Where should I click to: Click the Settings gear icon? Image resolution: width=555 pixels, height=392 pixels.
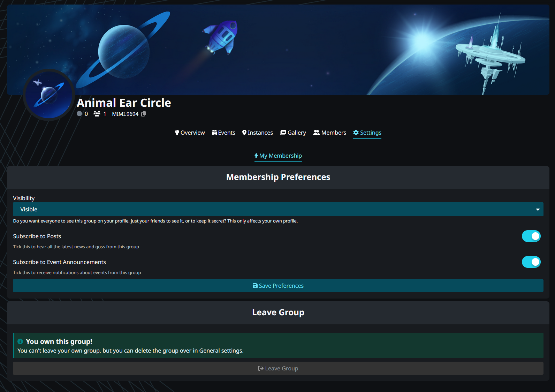tap(356, 133)
